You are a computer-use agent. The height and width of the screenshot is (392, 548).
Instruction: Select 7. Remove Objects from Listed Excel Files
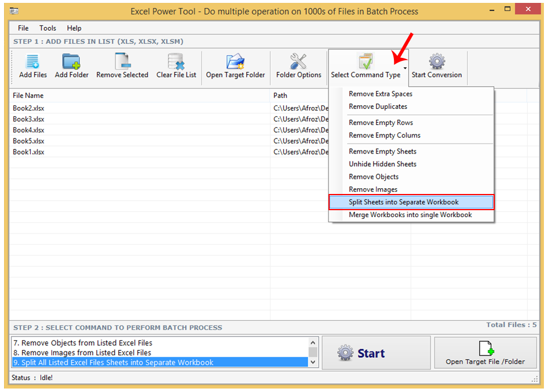160,343
